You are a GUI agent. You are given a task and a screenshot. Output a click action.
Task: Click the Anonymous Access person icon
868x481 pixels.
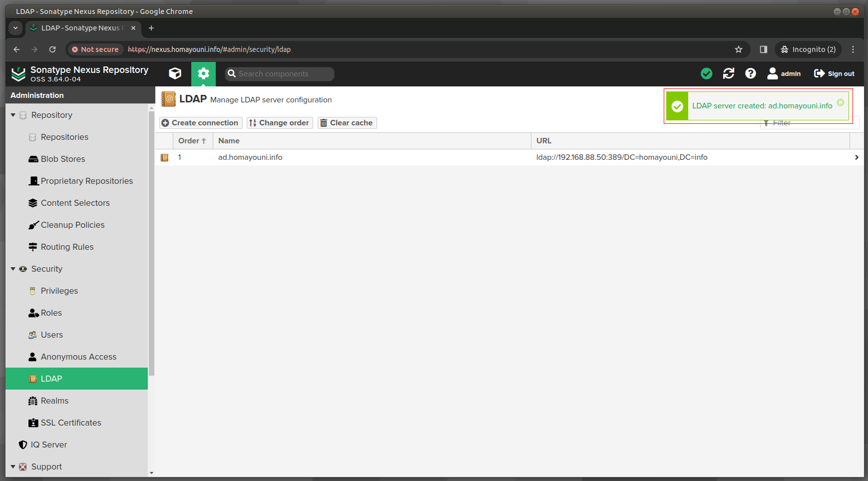coord(32,357)
